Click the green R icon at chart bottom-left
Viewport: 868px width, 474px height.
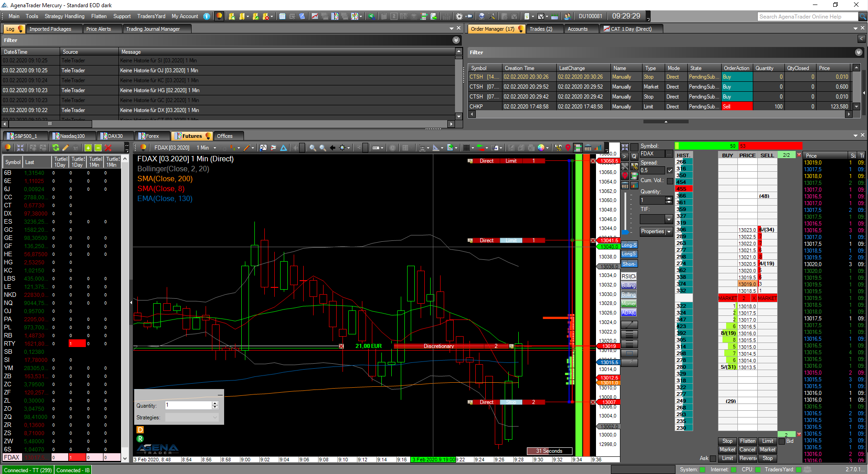pos(140,439)
